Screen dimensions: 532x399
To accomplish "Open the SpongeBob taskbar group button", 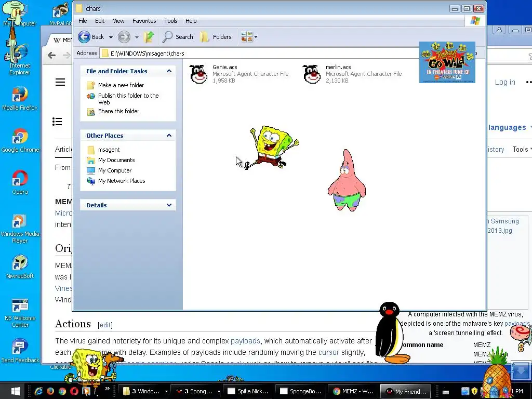I will (x=198, y=391).
